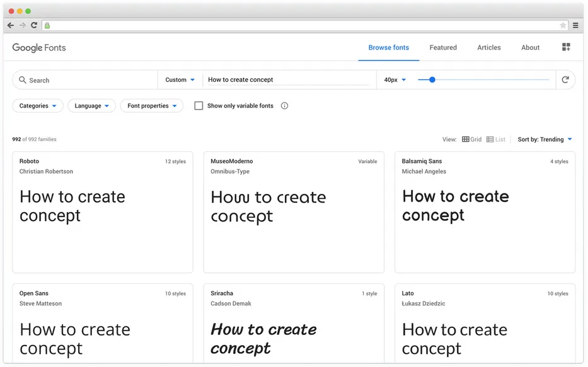588x367 pixels.
Task: Open the About tab
Action: pyautogui.click(x=530, y=48)
